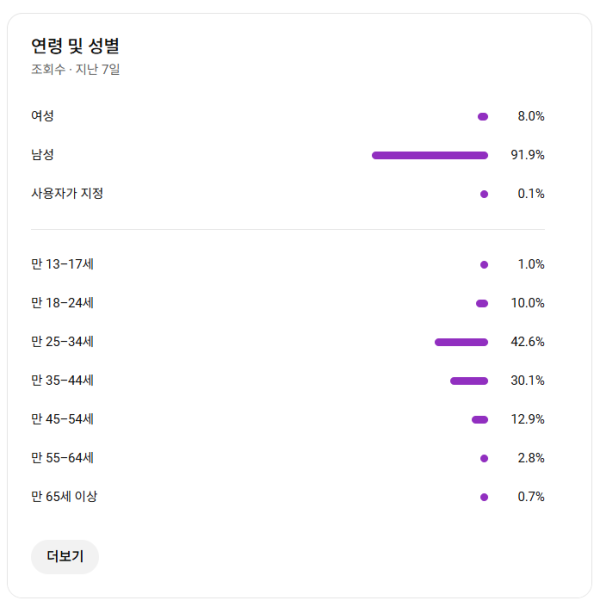Click the 91.9% value for 남성
The height and width of the screenshot is (613, 600).
coord(527,155)
